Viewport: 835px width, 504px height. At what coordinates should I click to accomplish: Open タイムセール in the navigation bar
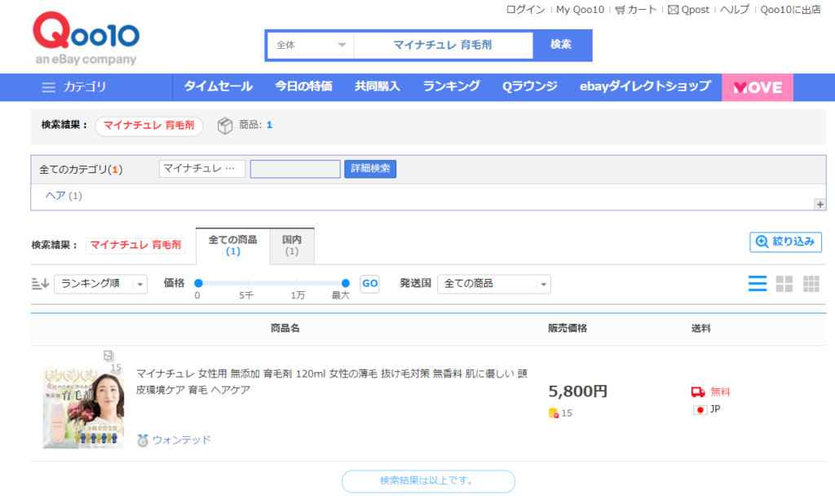point(219,86)
